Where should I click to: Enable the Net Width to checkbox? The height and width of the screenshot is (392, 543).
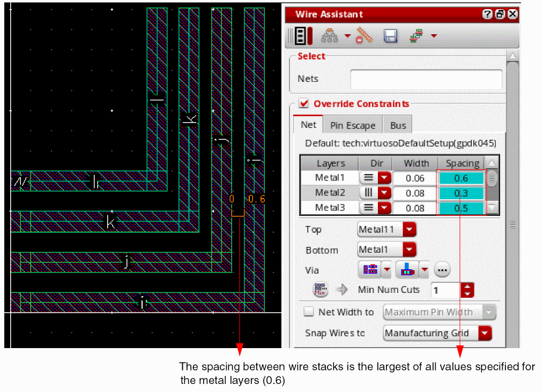click(309, 312)
